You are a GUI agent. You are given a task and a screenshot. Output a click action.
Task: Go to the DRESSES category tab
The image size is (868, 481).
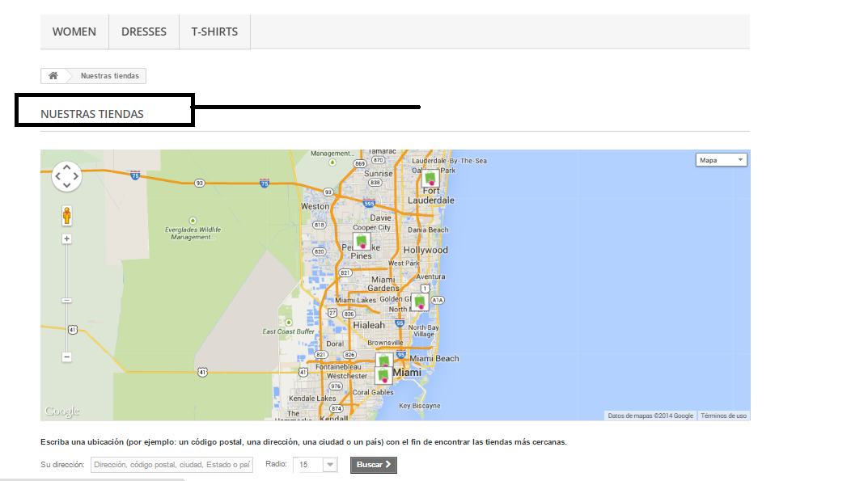click(x=144, y=32)
